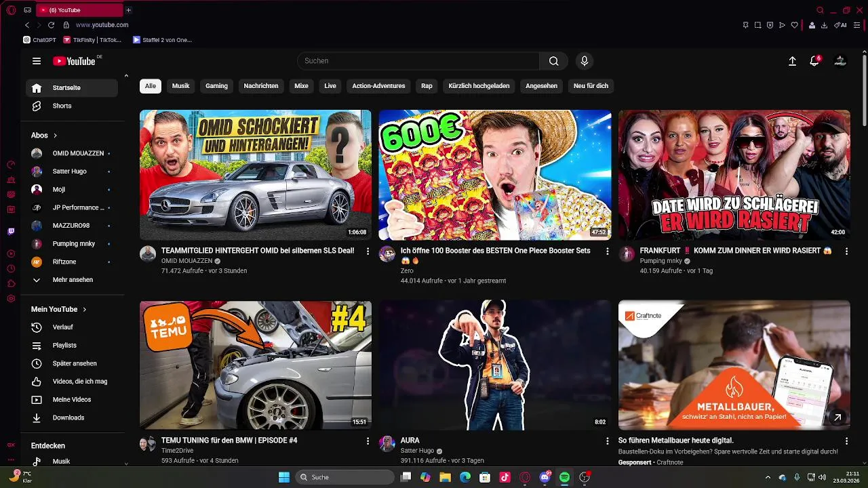The height and width of the screenshot is (488, 868).
Task: Open the account avatar menu
Action: coord(840,61)
